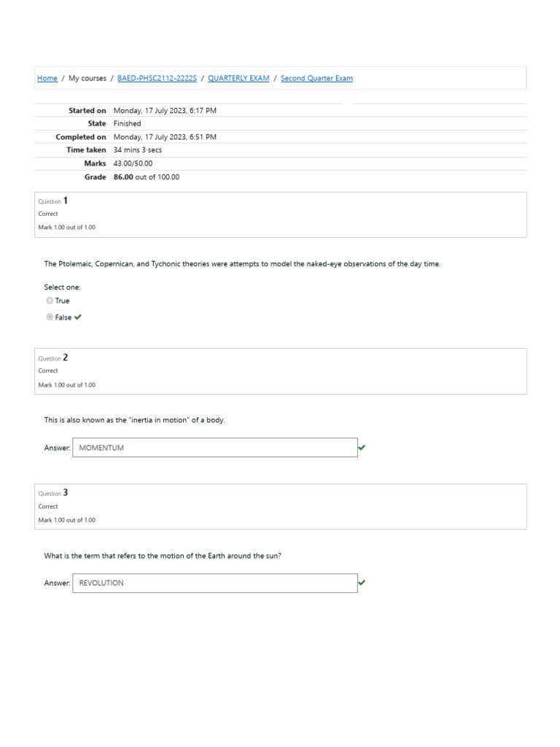Viewport: 560px width, 747px height.
Task: Click the REVOLUTION answer input field
Action: pyautogui.click(x=214, y=583)
